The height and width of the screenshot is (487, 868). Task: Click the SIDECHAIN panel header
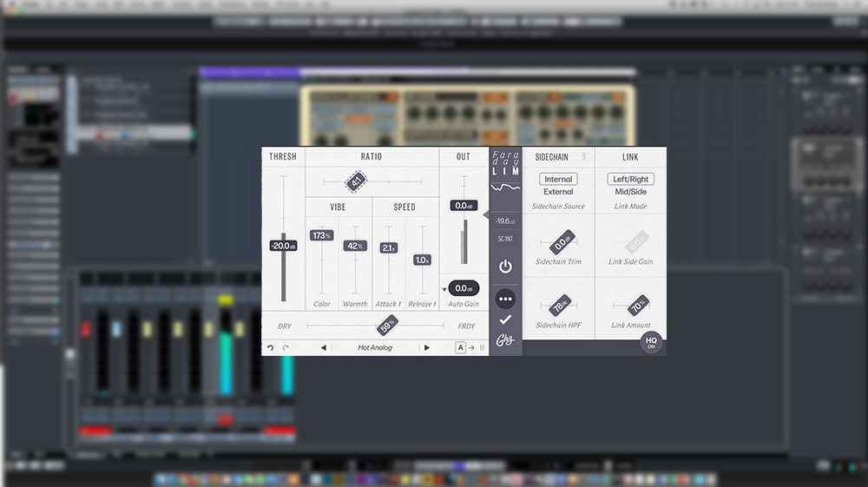click(552, 157)
